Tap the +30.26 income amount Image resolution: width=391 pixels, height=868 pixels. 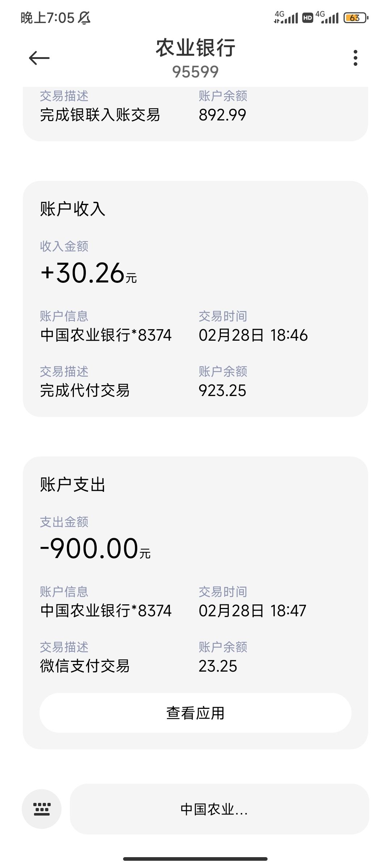click(x=89, y=273)
